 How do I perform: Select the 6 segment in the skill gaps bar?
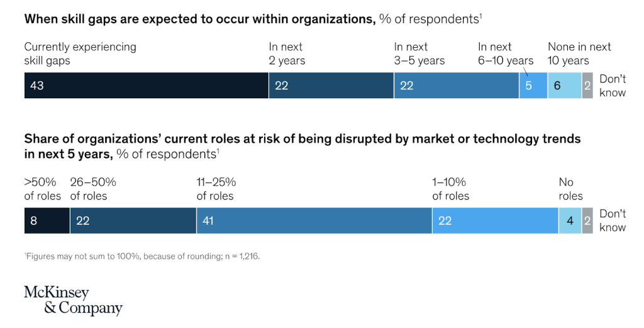564,86
